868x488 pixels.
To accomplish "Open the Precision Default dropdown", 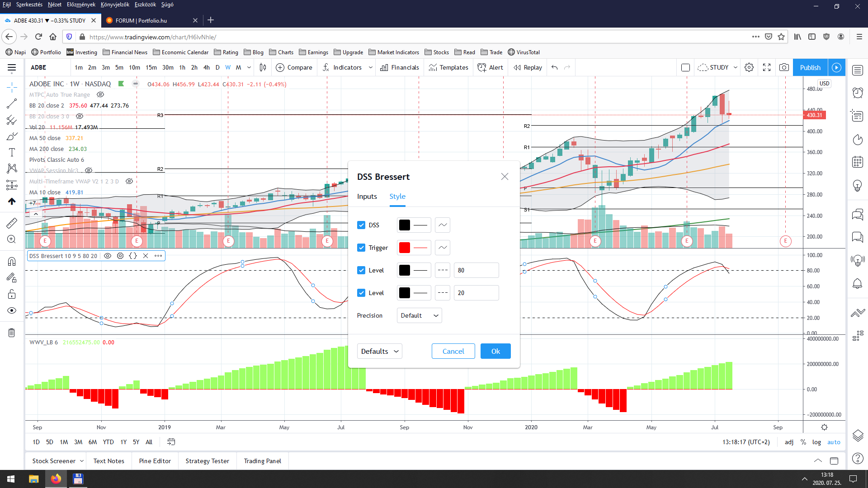I will pos(419,315).
